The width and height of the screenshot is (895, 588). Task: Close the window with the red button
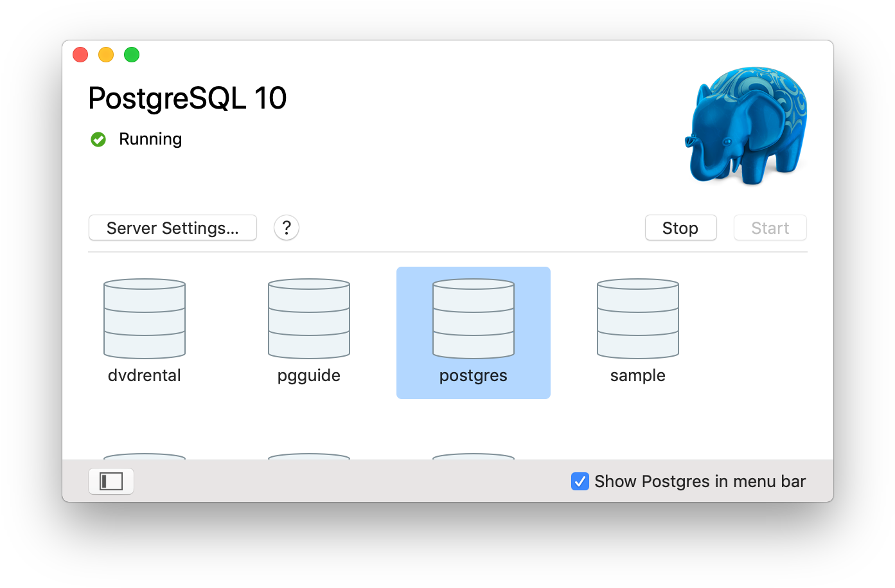click(x=80, y=55)
